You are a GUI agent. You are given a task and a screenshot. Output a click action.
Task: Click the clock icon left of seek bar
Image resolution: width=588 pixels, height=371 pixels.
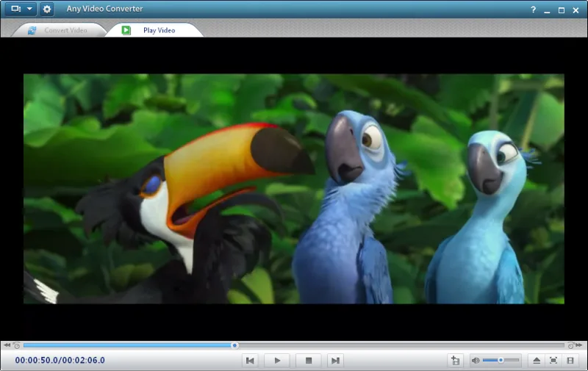coord(16,345)
